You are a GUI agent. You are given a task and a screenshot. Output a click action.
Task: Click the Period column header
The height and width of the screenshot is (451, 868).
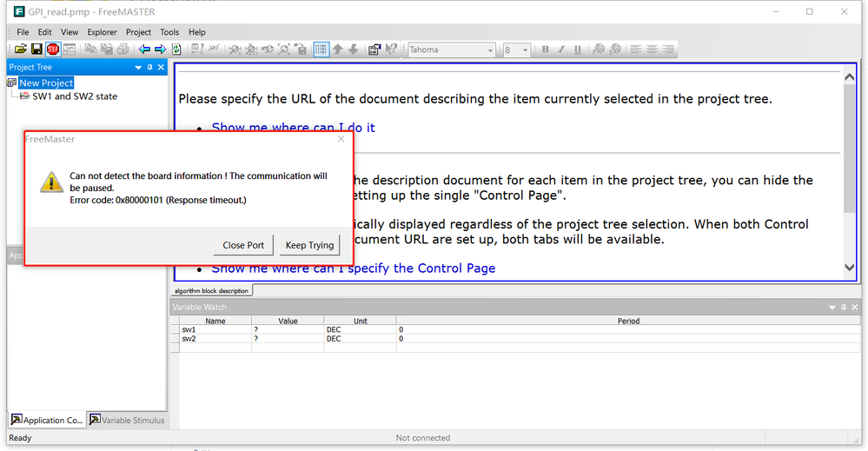628,321
